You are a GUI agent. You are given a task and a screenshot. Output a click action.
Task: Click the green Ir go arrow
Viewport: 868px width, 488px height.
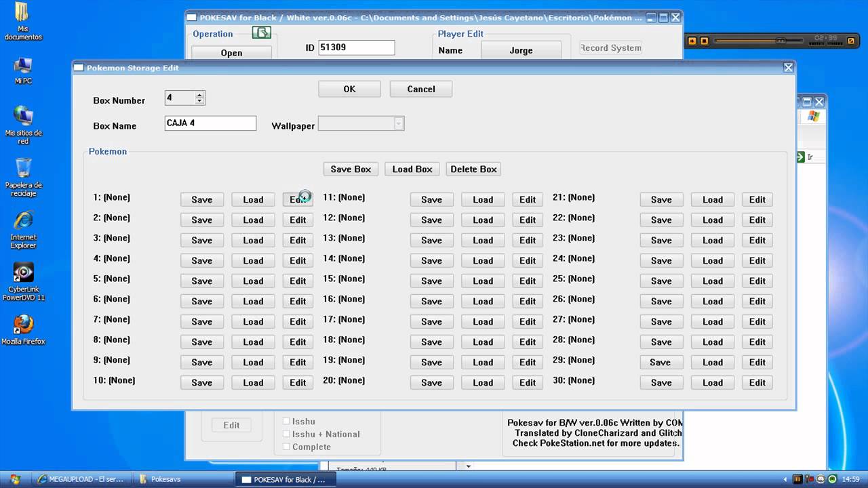pos(800,157)
